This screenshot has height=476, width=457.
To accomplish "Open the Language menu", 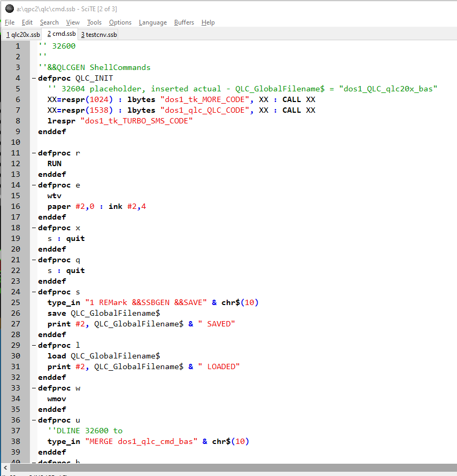I will point(153,22).
